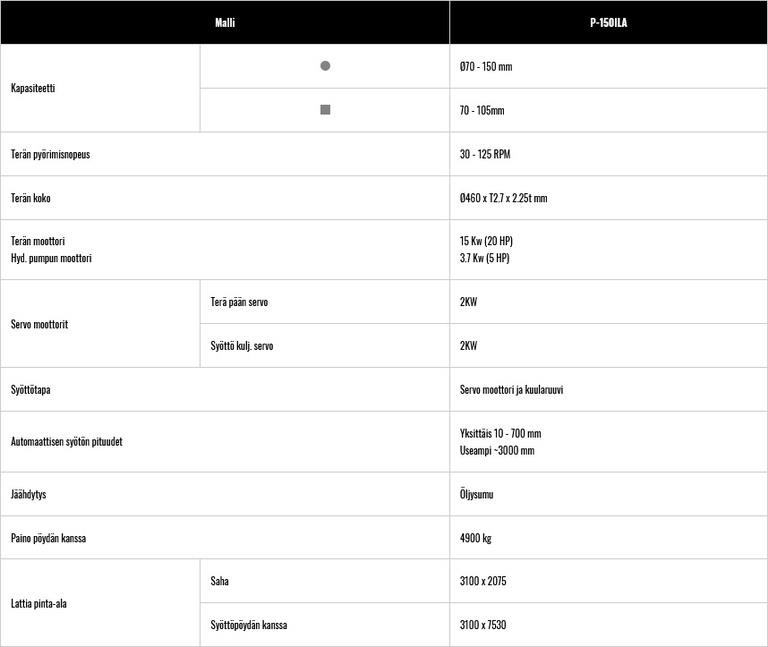This screenshot has width=768, height=647.
Task: Select the Terän pyörimisnopeus label
Action: coord(50,155)
